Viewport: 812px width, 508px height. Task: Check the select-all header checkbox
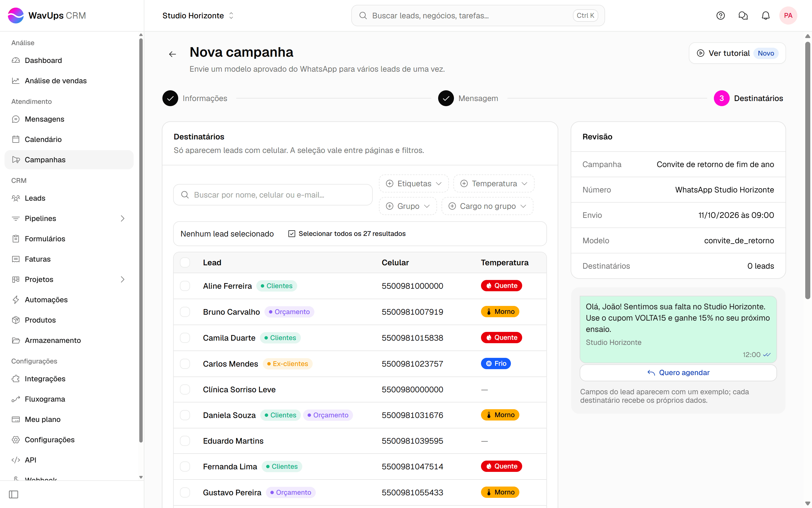[x=185, y=262]
